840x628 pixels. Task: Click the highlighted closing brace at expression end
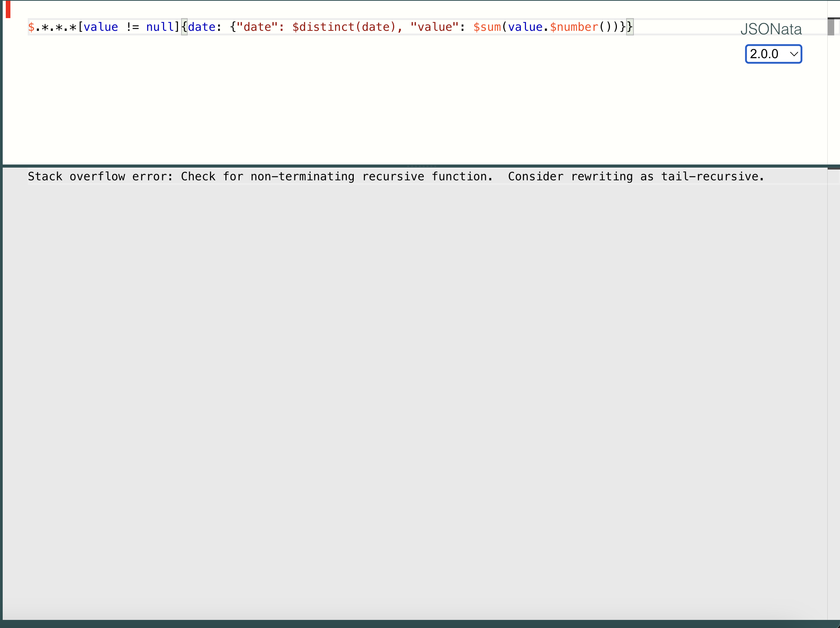pyautogui.click(x=630, y=27)
